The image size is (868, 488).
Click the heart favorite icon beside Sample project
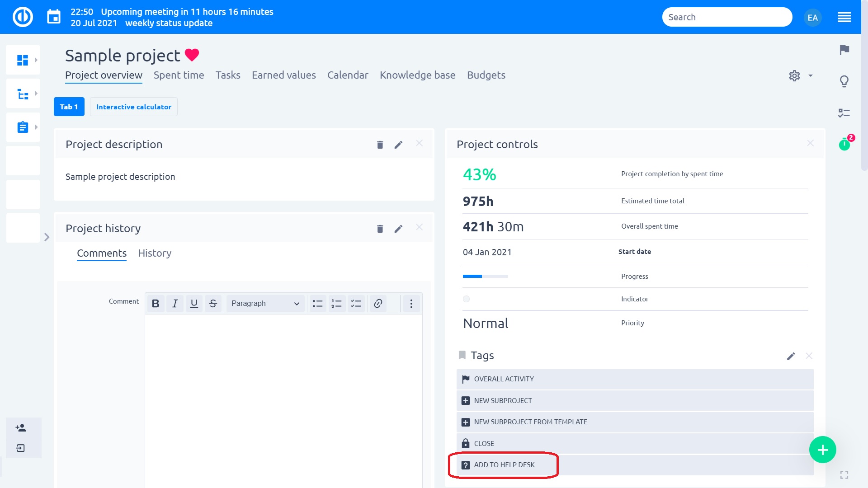pos(192,55)
